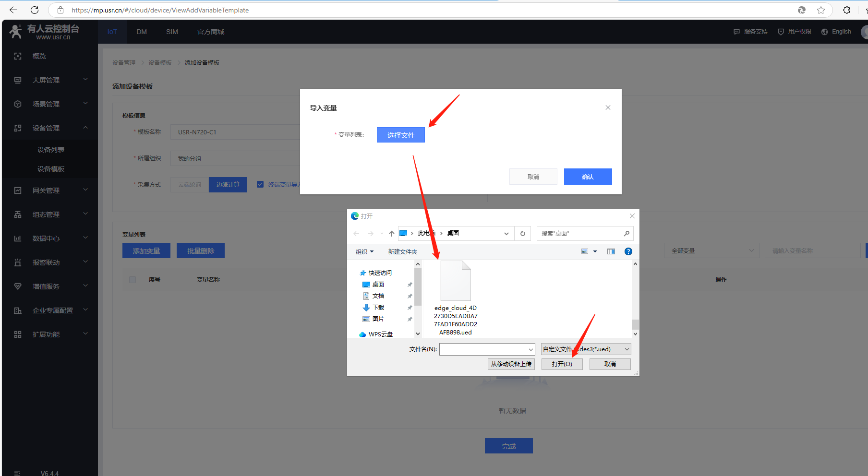Open 快速访问 in the file dialog tree
This screenshot has width=868, height=476.
tap(380, 273)
